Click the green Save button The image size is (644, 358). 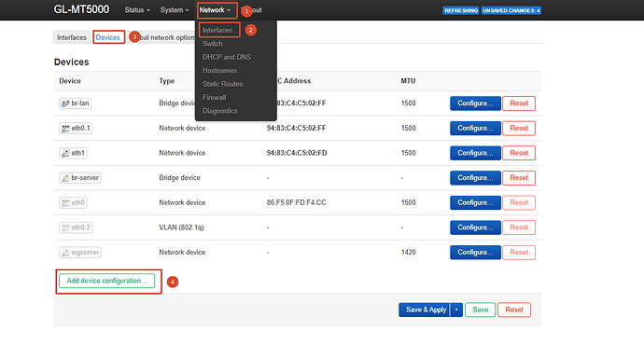point(480,310)
